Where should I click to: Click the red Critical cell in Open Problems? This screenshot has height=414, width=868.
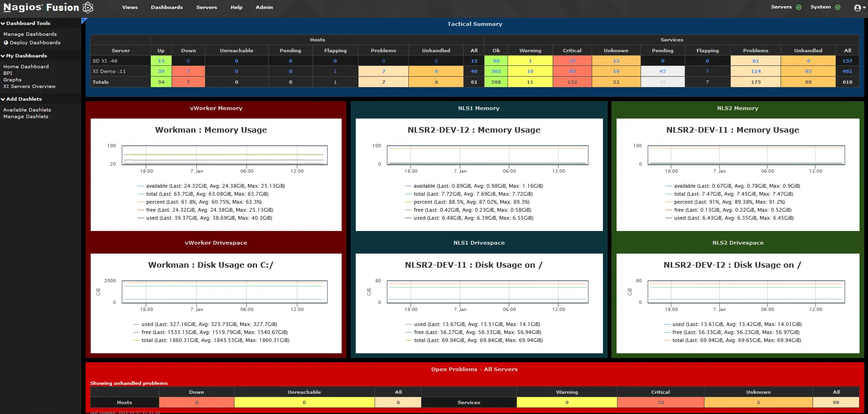click(660, 402)
